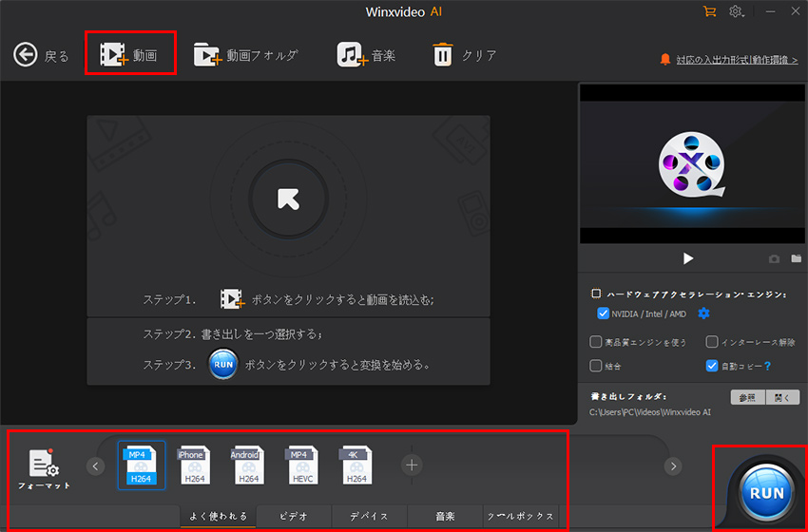Select the Android H264 format preset

[248, 465]
